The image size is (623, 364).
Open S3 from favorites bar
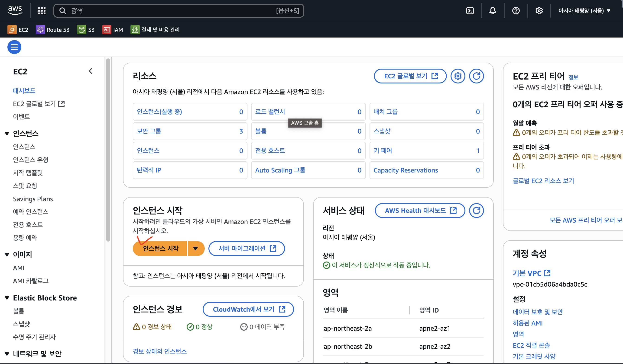coord(86,30)
